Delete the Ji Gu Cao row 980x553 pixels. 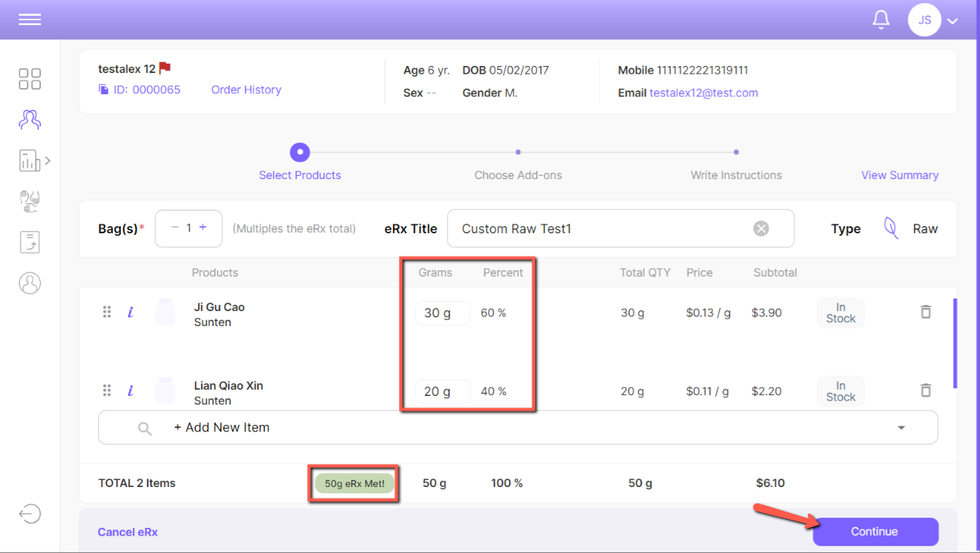tap(926, 312)
